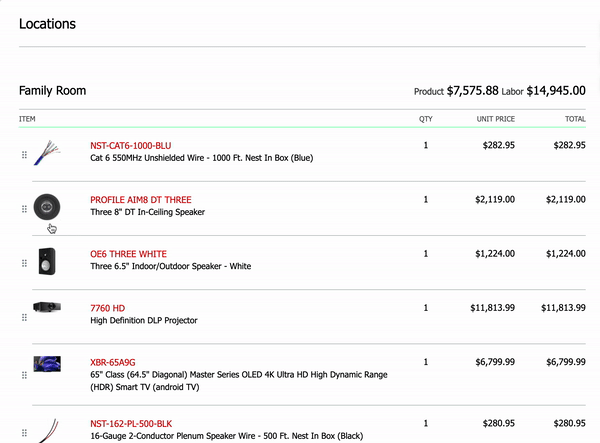Follow the OE6 THREE WHITE link

(x=129, y=254)
